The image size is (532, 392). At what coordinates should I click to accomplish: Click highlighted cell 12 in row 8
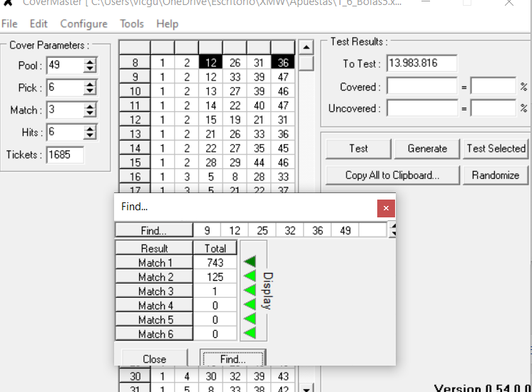210,63
